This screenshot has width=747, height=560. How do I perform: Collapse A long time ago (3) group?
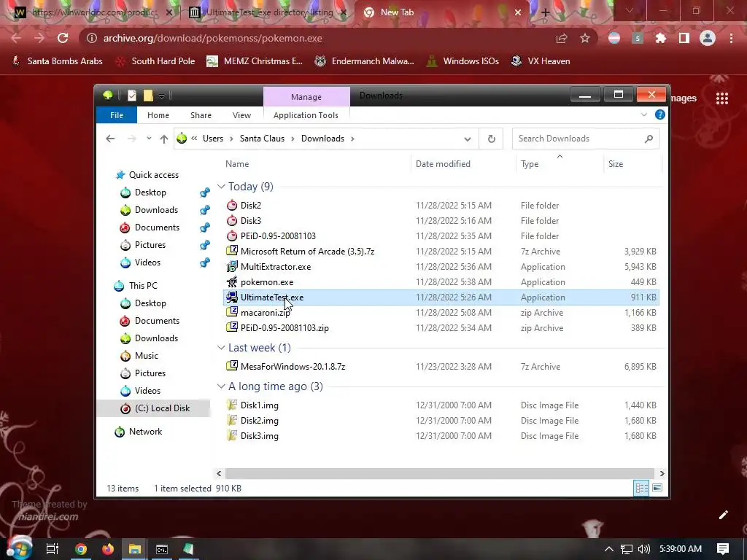[x=221, y=386]
